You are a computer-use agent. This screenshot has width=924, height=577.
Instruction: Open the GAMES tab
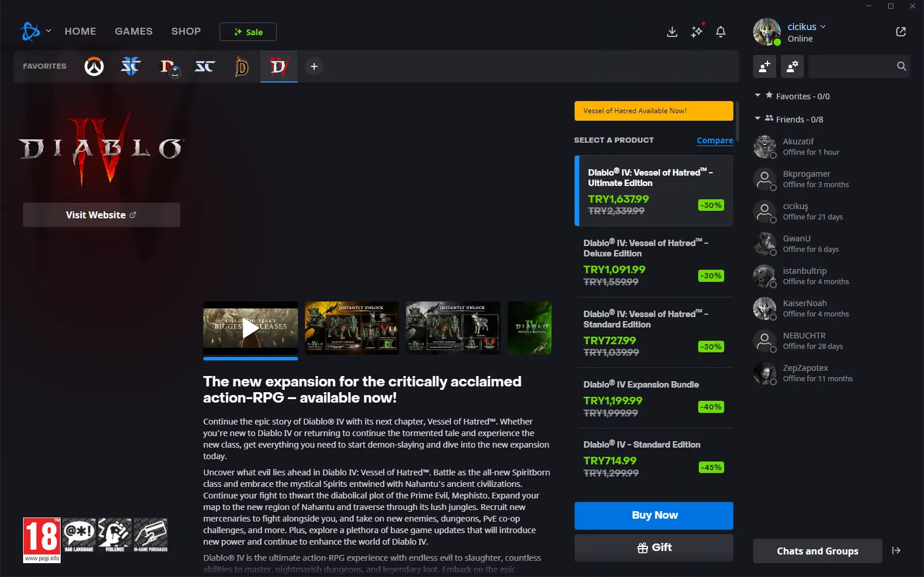click(133, 31)
